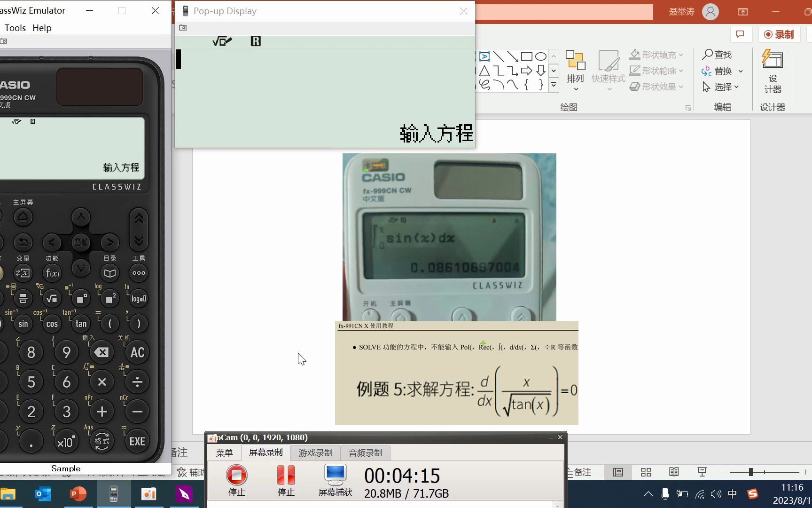
Task: Click the calculator up arrow key
Action: (81, 217)
